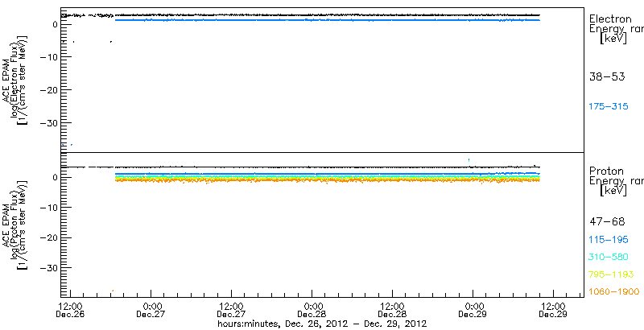Screen dimensions: 644x330
Task: Click the 12:00 Dec.29 time axis label
Action: click(554, 311)
